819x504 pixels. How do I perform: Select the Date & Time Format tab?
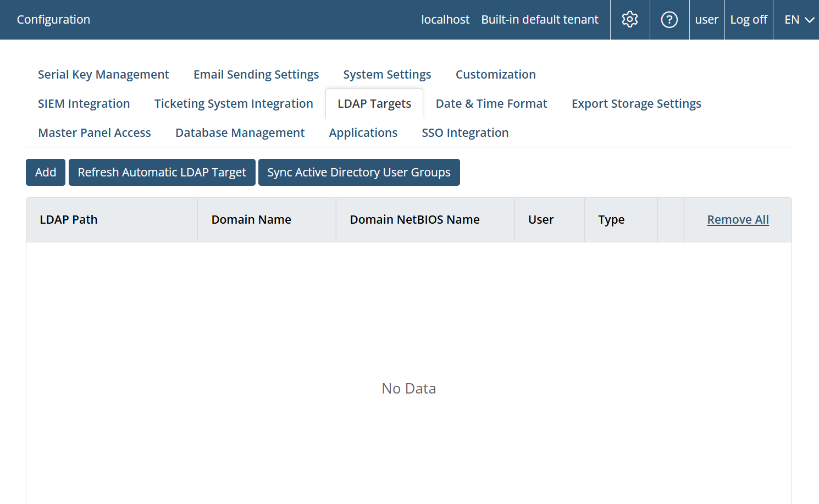coord(491,104)
